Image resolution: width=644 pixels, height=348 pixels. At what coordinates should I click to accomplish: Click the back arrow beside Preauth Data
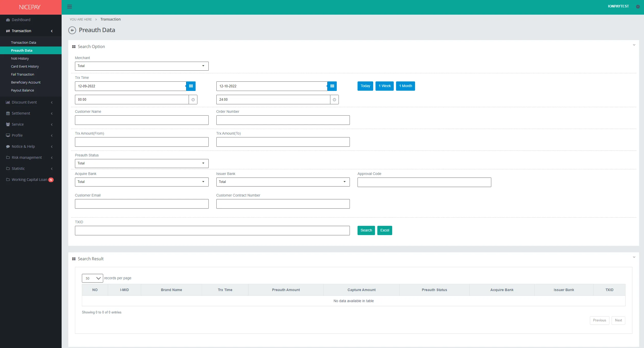tap(72, 30)
